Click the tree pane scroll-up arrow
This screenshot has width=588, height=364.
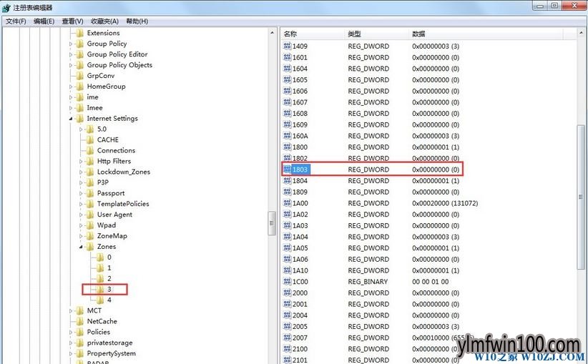[x=272, y=33]
